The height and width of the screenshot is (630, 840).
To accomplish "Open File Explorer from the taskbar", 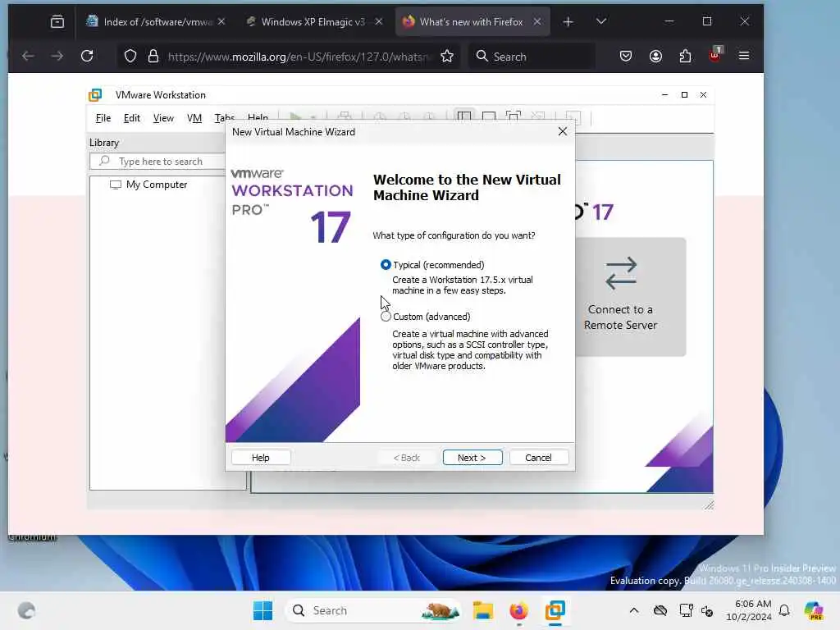I will 483,610.
